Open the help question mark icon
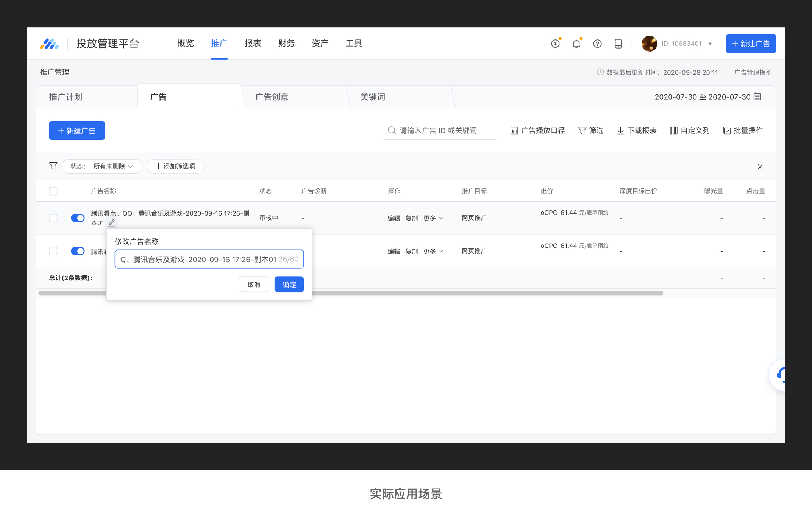 (x=597, y=44)
